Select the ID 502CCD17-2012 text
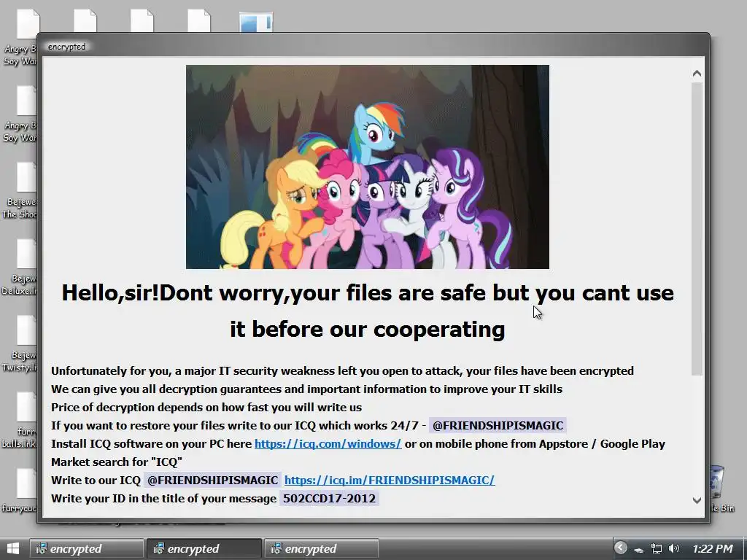 click(x=329, y=498)
